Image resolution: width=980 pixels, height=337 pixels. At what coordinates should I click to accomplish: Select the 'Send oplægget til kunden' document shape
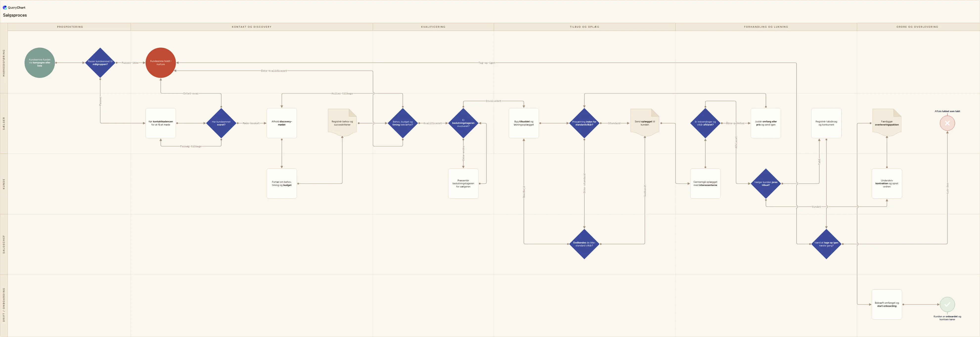click(645, 123)
